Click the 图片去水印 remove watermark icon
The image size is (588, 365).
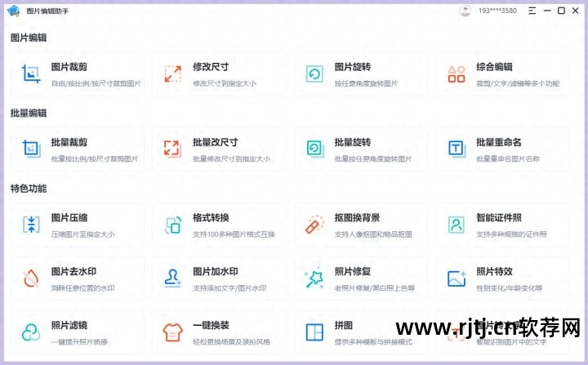(x=31, y=278)
